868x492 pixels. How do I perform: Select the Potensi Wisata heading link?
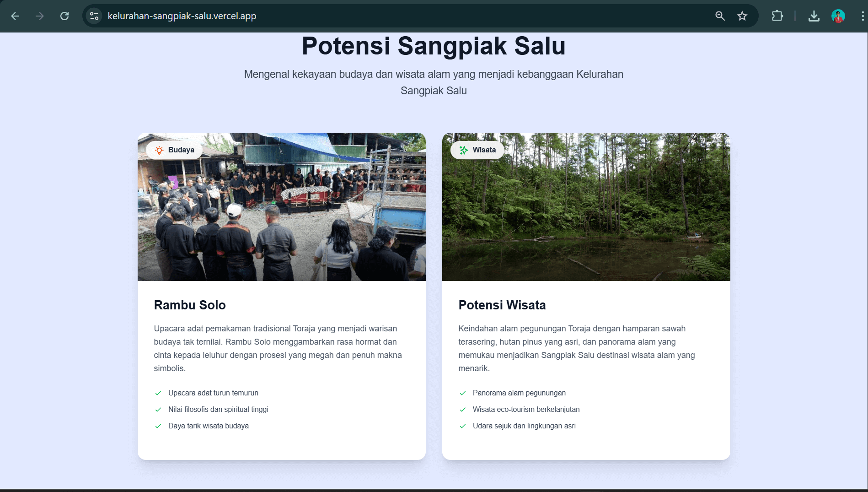[502, 305]
